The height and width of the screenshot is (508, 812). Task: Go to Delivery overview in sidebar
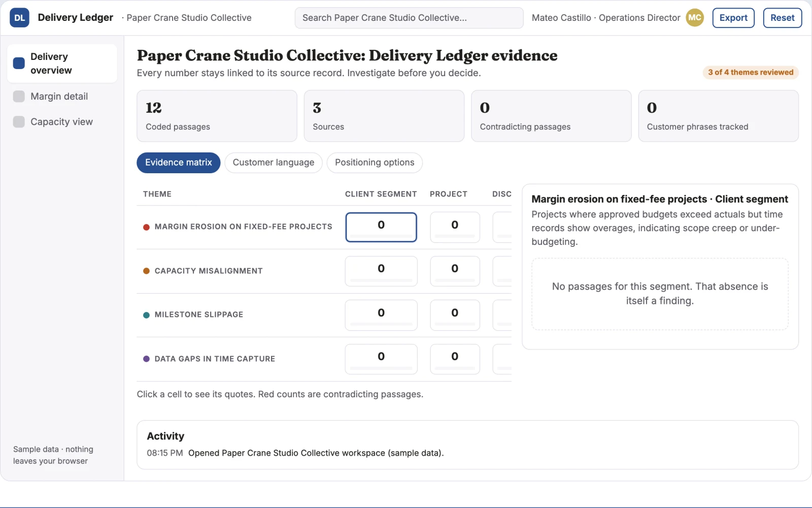(62, 63)
